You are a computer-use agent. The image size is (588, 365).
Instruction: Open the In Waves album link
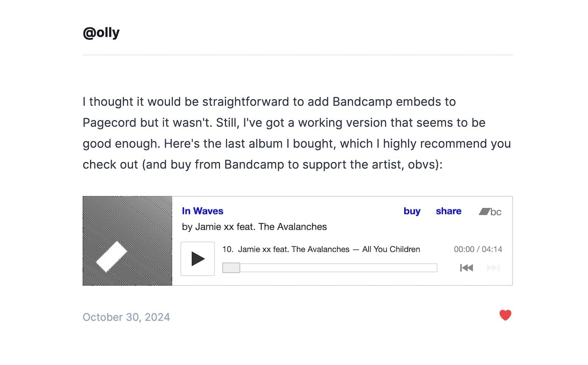tap(202, 211)
